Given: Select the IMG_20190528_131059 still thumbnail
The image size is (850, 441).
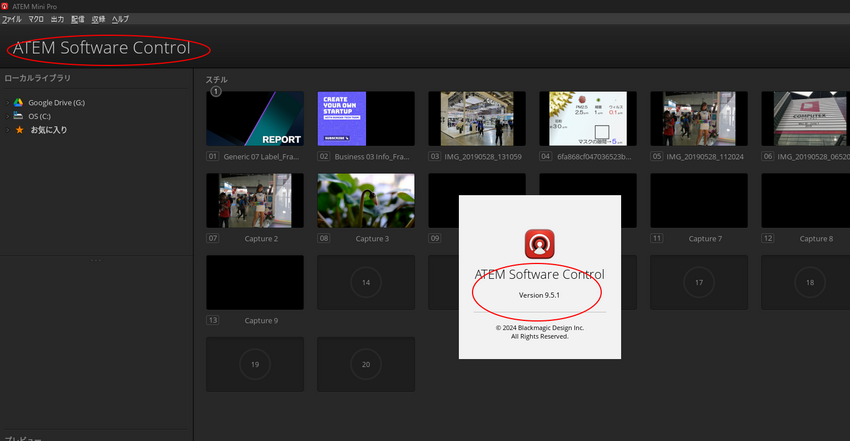Looking at the screenshot, I should [477, 119].
